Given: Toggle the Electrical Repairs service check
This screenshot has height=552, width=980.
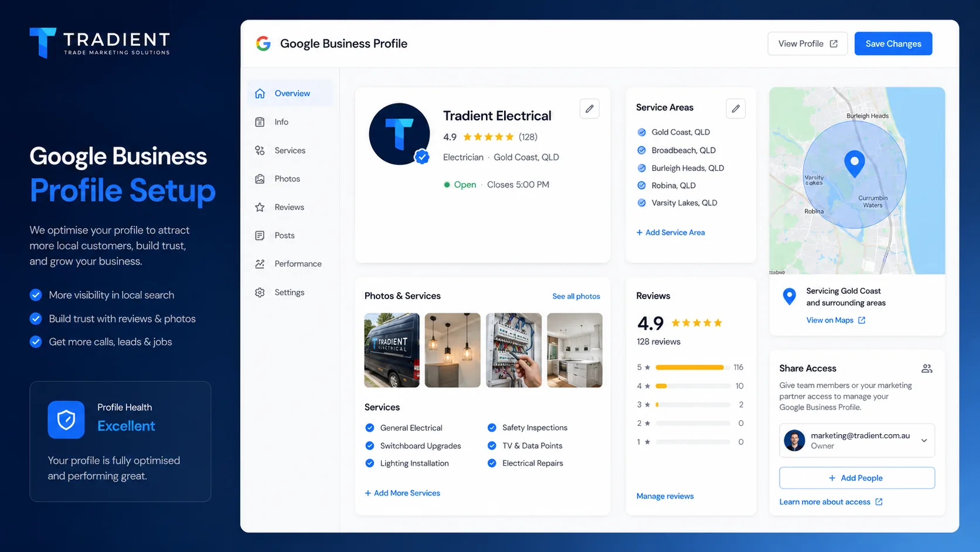Looking at the screenshot, I should pos(492,463).
